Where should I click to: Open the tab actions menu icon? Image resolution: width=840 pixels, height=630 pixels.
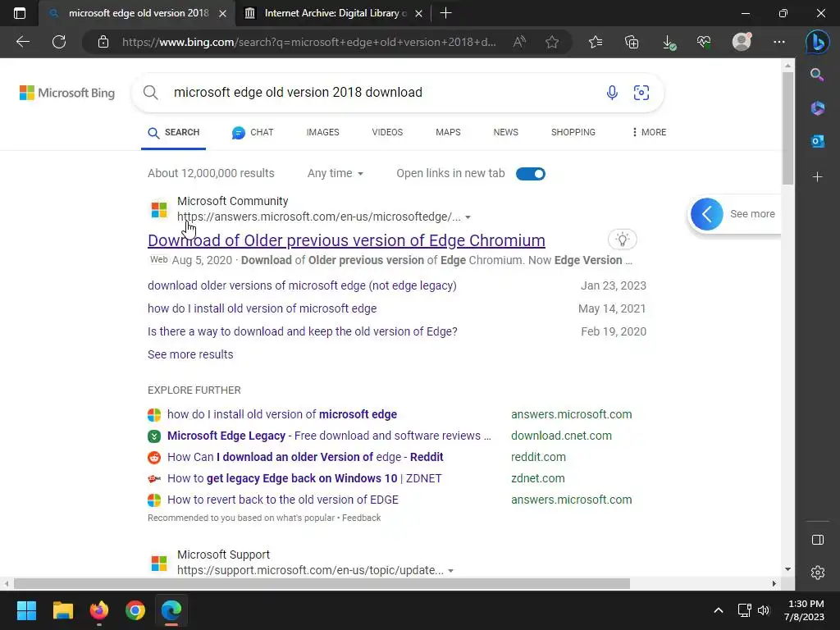click(20, 13)
